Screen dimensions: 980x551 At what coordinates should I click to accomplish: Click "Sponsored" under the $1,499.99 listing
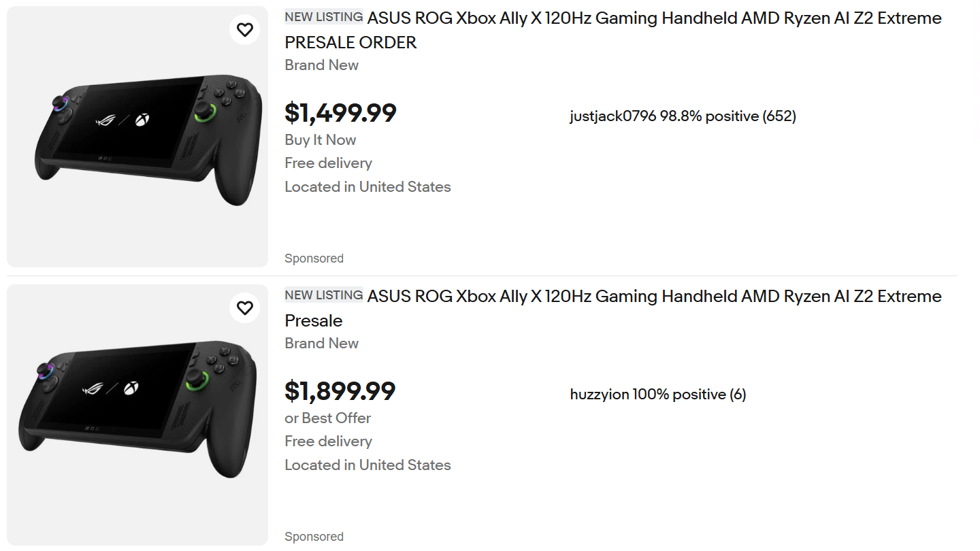point(314,258)
